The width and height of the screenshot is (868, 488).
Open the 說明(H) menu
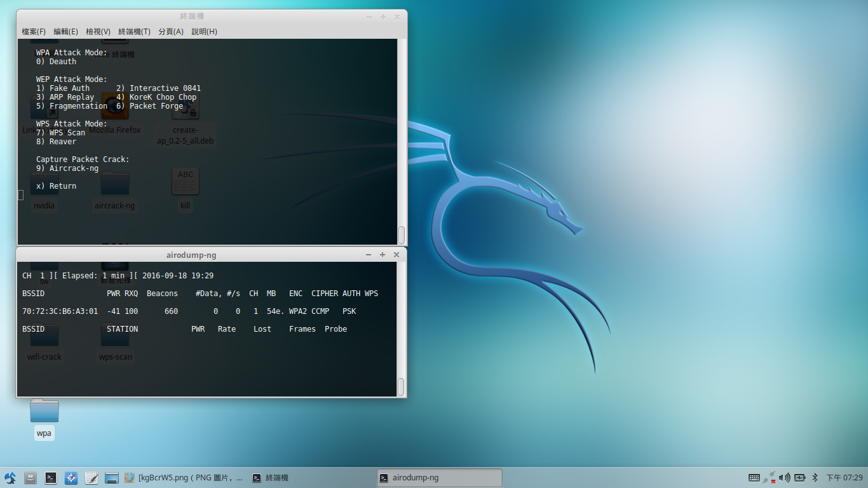(204, 32)
